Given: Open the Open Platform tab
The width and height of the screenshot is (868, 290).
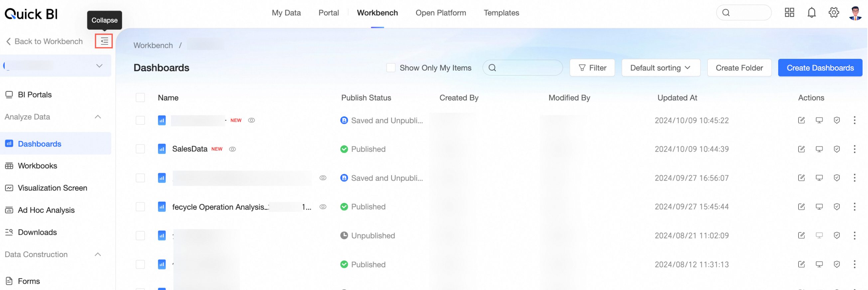Looking at the screenshot, I should pyautogui.click(x=441, y=13).
